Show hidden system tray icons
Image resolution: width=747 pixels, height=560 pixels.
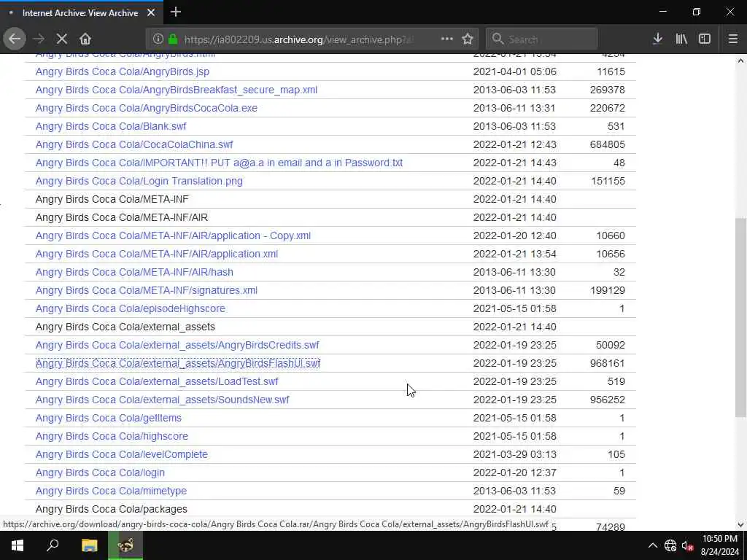click(x=653, y=545)
